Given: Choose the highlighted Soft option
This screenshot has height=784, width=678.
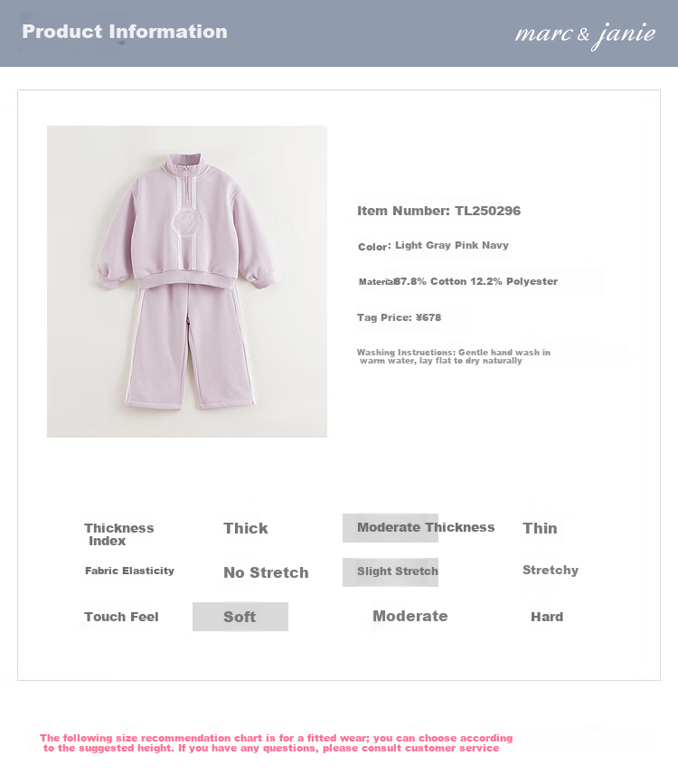Looking at the screenshot, I should click(240, 617).
